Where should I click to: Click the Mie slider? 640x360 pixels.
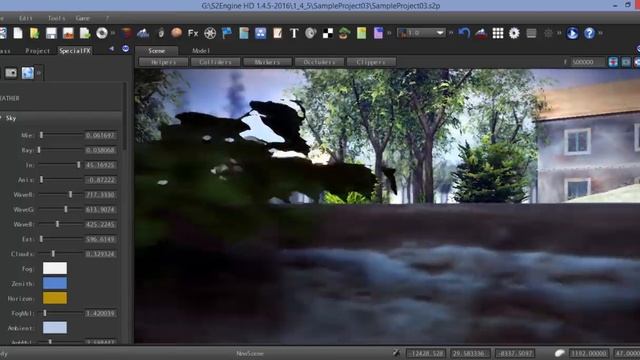(60, 135)
